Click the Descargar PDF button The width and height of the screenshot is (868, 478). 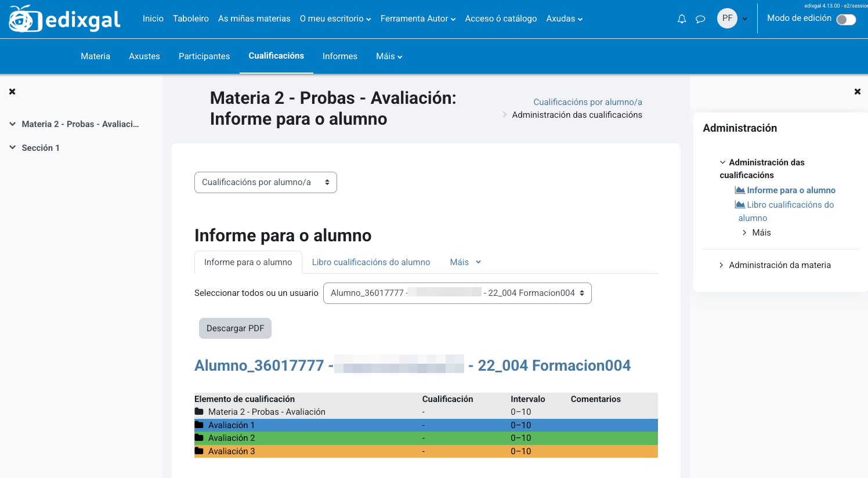click(235, 328)
